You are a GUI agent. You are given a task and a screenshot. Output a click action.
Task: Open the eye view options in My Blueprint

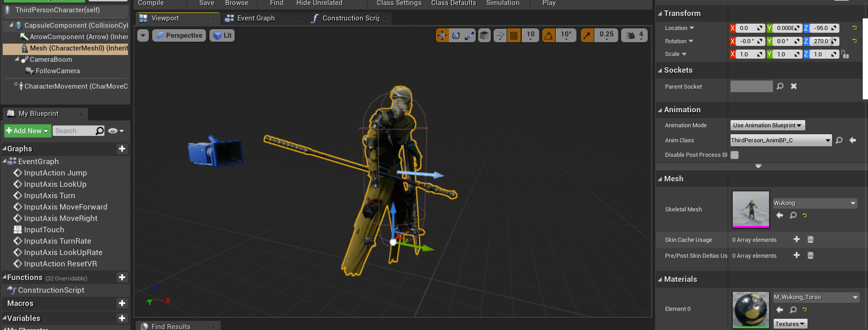(116, 131)
